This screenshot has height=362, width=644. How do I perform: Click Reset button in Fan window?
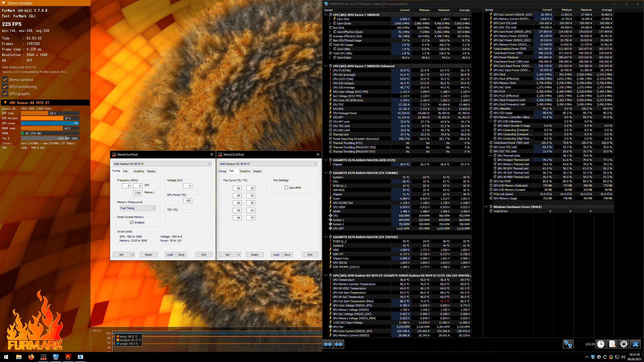point(254,255)
